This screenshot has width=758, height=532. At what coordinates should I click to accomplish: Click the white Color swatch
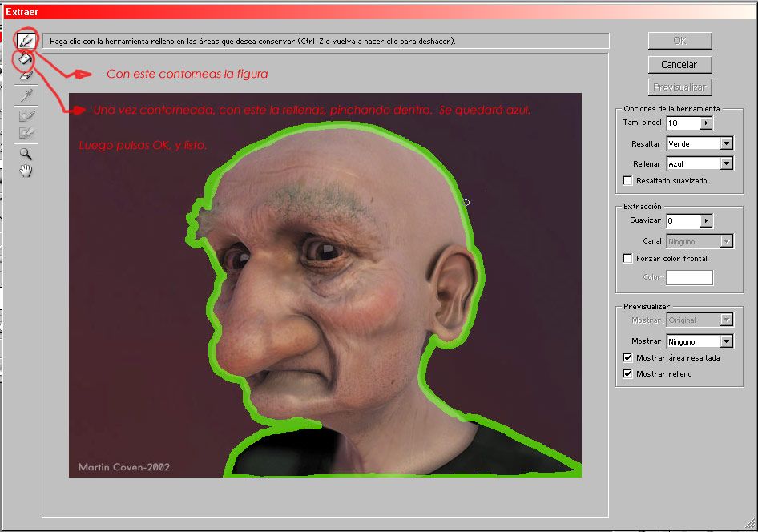689,277
